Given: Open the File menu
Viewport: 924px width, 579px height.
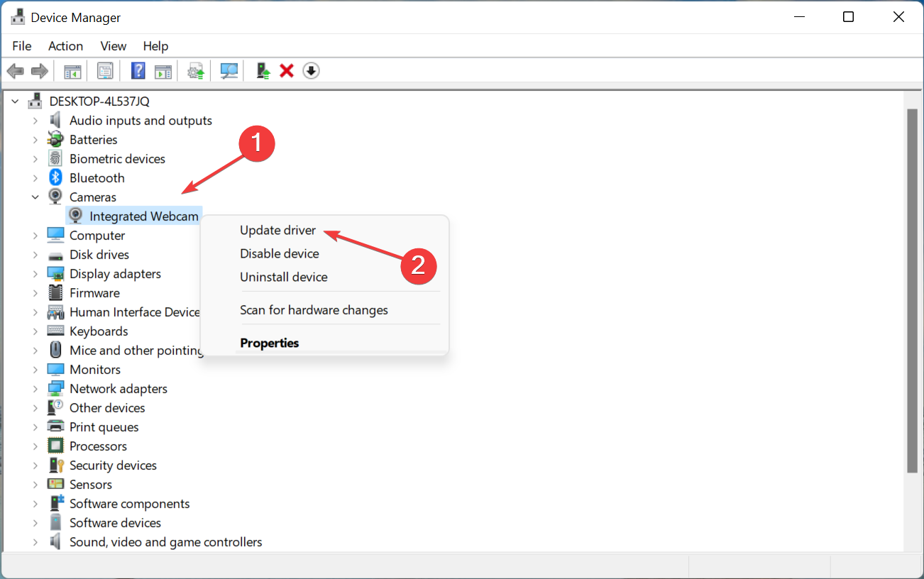Looking at the screenshot, I should tap(22, 45).
